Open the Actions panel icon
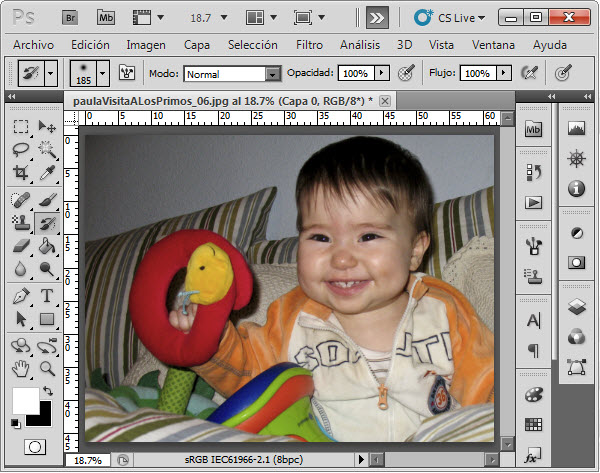The width and height of the screenshot is (600, 473). (x=534, y=202)
